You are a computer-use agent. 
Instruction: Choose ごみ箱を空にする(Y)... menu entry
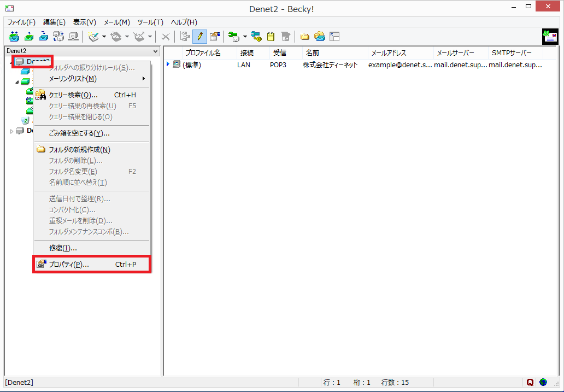click(92, 133)
